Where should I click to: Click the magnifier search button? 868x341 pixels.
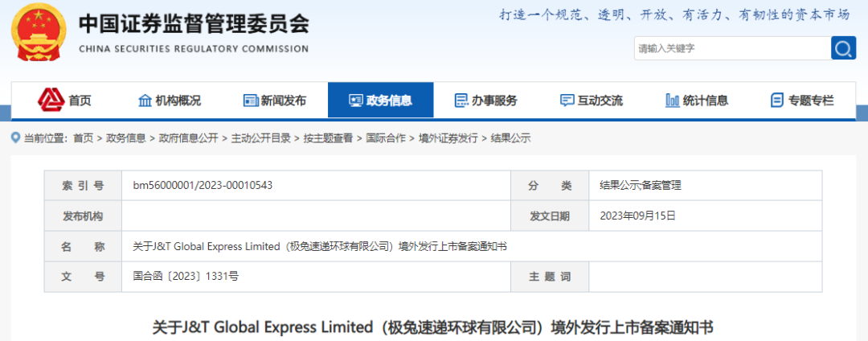point(844,48)
